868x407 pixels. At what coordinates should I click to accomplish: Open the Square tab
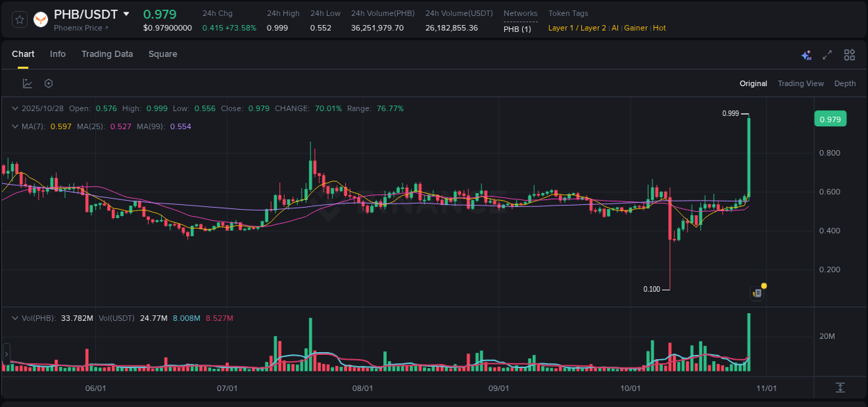point(162,53)
